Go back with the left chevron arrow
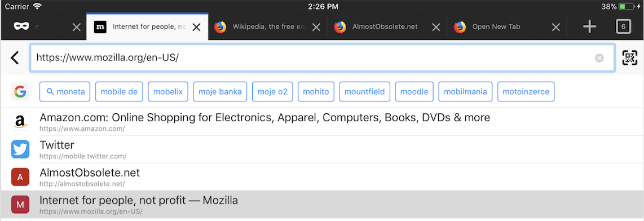The height and width of the screenshot is (221, 644). [15, 58]
